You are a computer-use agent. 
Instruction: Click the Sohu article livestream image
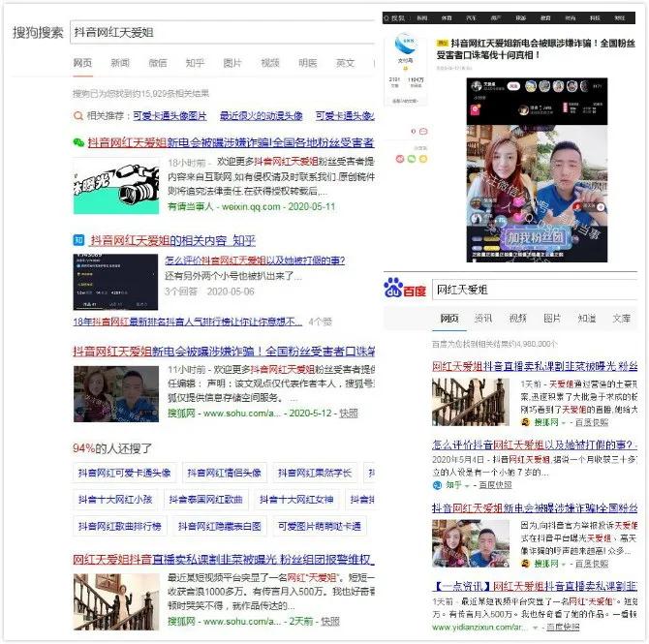pyautogui.click(x=537, y=169)
